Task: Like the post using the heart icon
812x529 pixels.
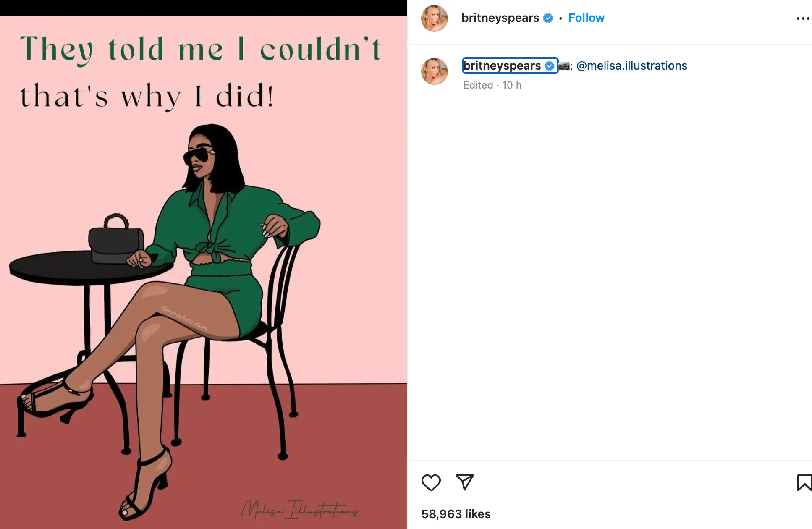Action: 432,483
